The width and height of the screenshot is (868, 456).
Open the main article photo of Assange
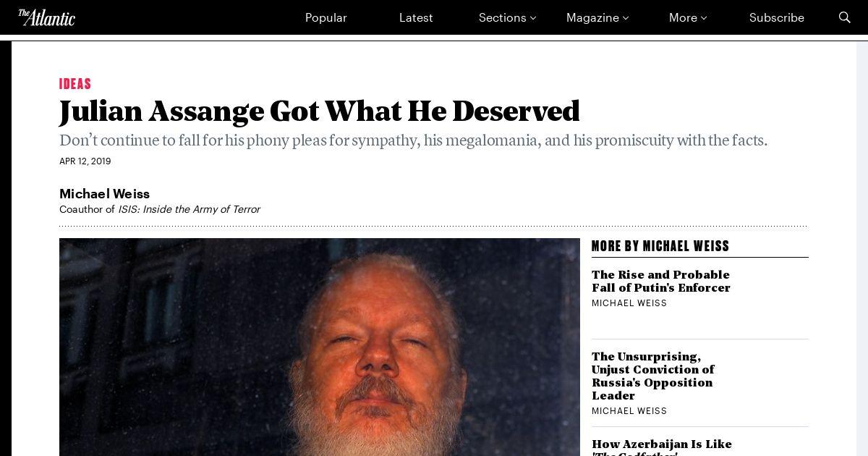click(x=320, y=347)
